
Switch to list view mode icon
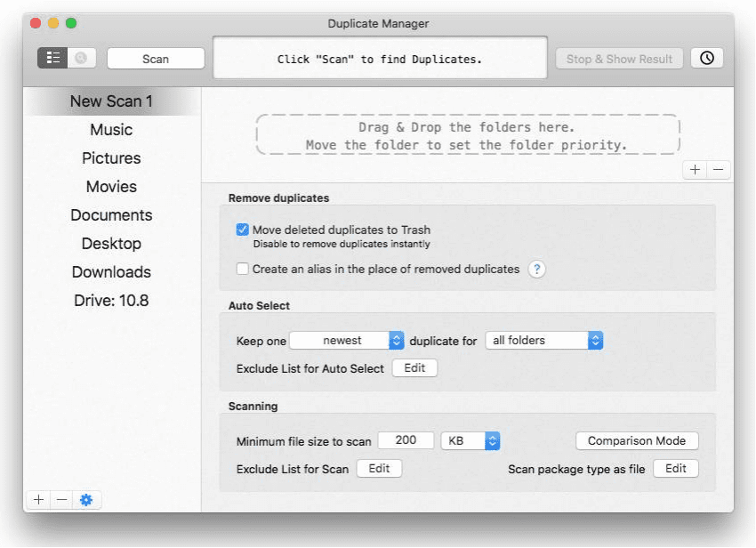53,58
